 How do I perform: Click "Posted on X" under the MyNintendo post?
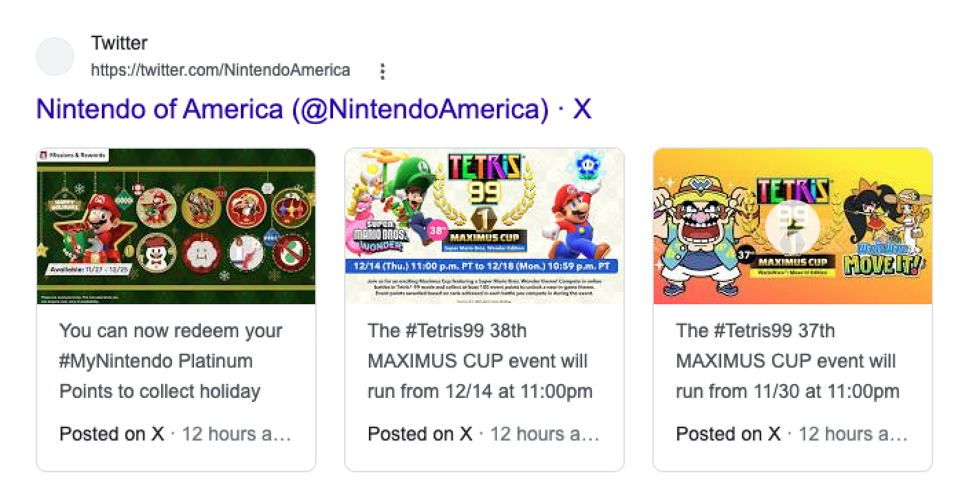(111, 434)
